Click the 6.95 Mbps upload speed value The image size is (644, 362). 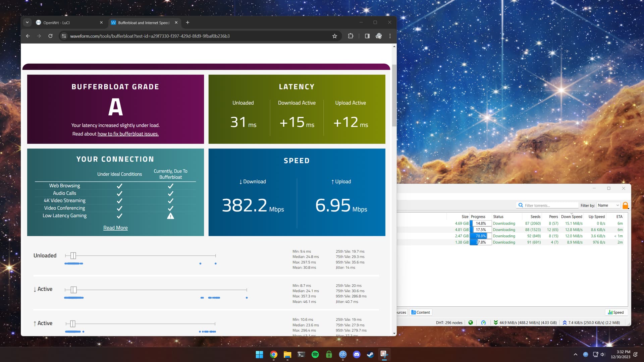(x=341, y=205)
